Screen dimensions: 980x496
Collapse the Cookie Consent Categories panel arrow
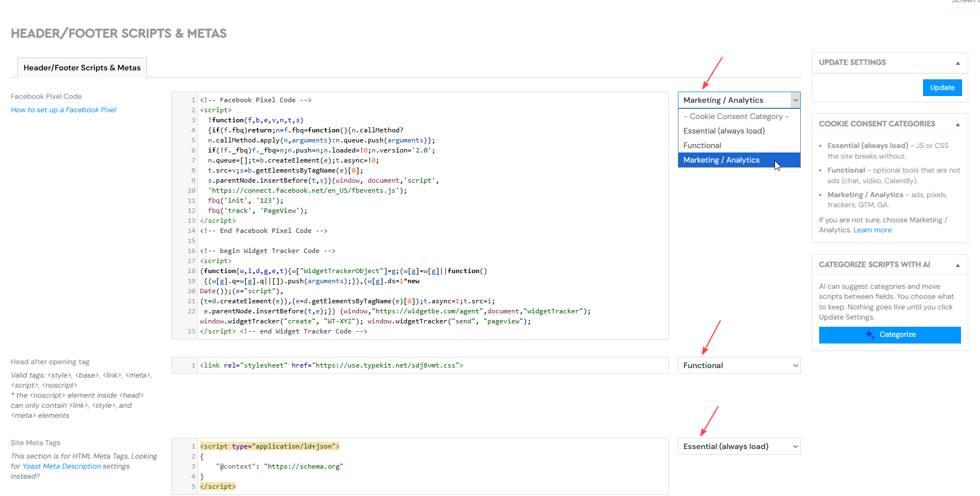click(x=958, y=125)
